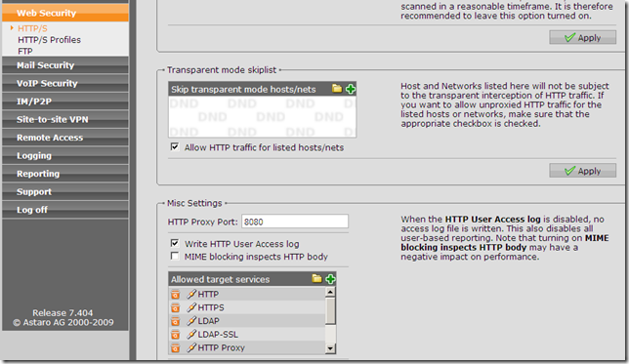629x364 pixels.
Task: Open folder icon in Skip transparent mode hosts/nets
Action: [337, 89]
